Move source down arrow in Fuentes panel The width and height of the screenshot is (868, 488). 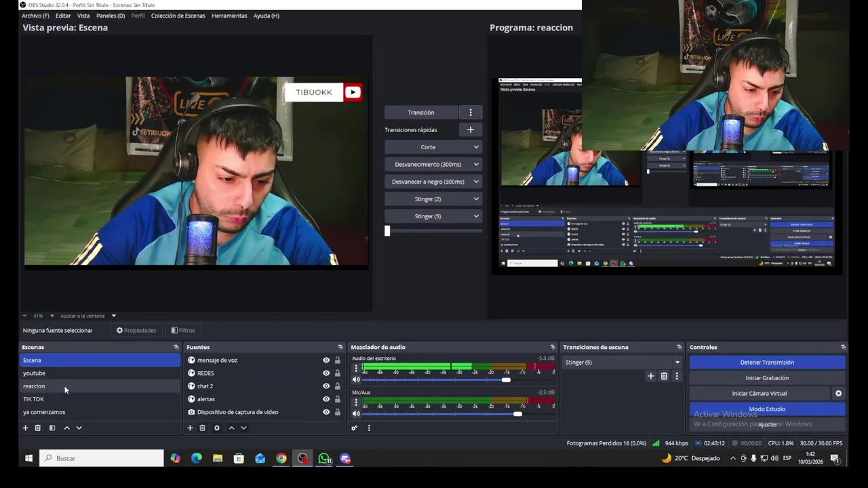[243, 428]
